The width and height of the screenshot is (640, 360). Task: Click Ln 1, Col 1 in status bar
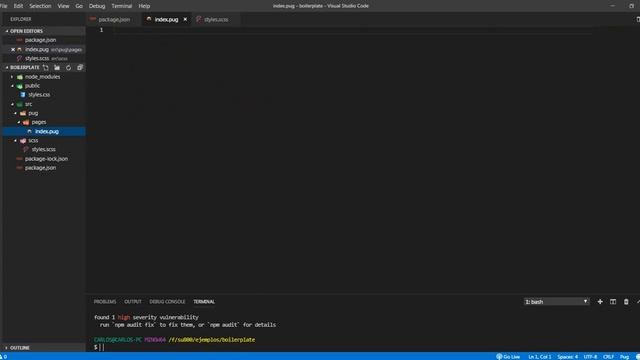(x=540, y=357)
